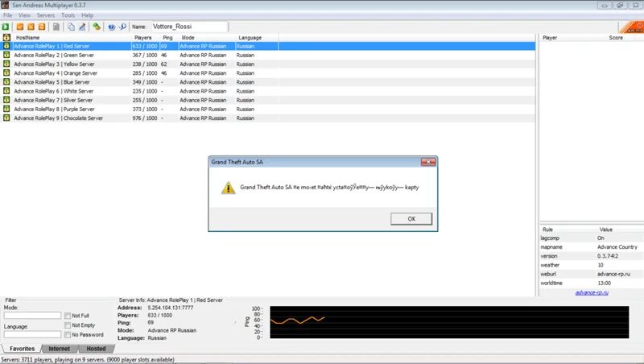Switch to the Internet tab
Screen dimensions: 644x364
(59, 349)
